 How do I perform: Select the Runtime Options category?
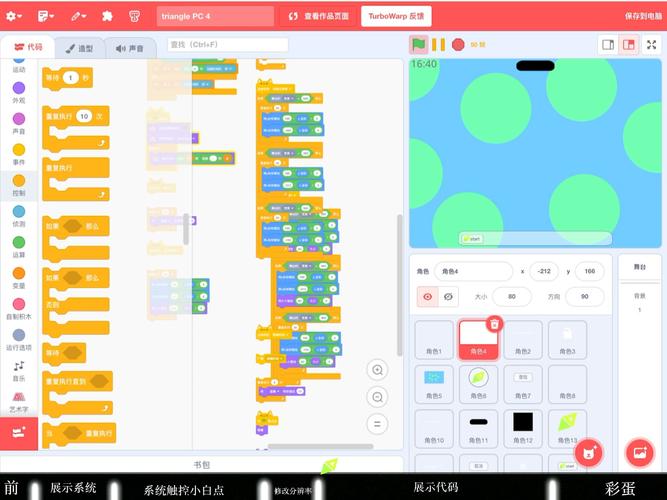[x=19, y=340]
